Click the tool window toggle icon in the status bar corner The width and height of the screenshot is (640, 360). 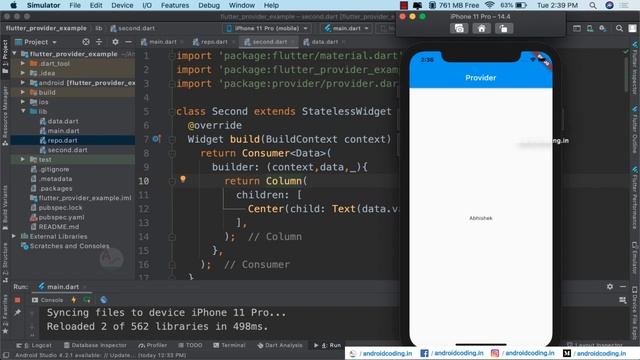click(x=6, y=356)
